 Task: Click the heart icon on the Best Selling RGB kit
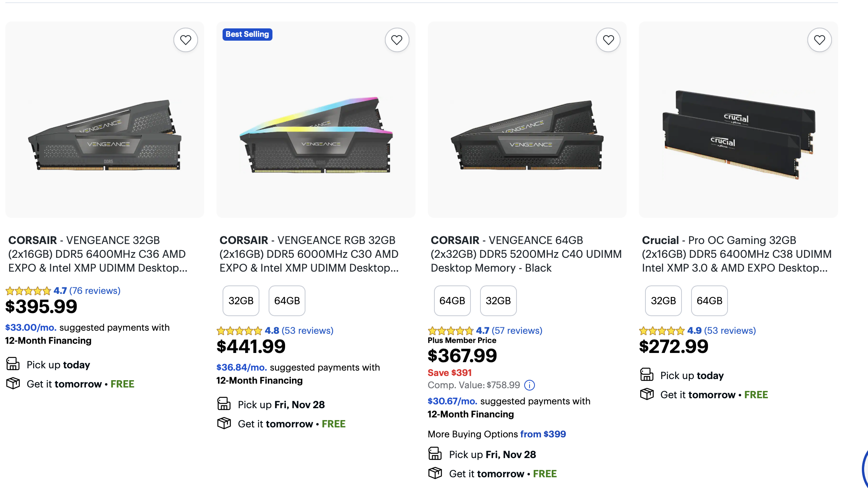pos(397,40)
